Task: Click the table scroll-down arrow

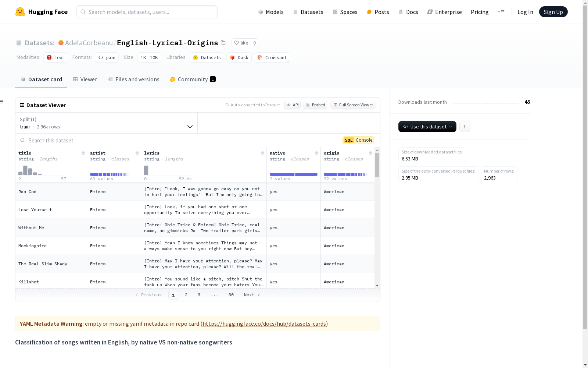Action: tap(377, 286)
